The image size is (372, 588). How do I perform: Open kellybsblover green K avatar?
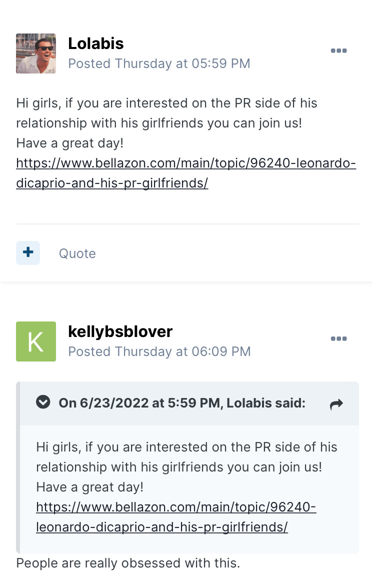tap(36, 341)
